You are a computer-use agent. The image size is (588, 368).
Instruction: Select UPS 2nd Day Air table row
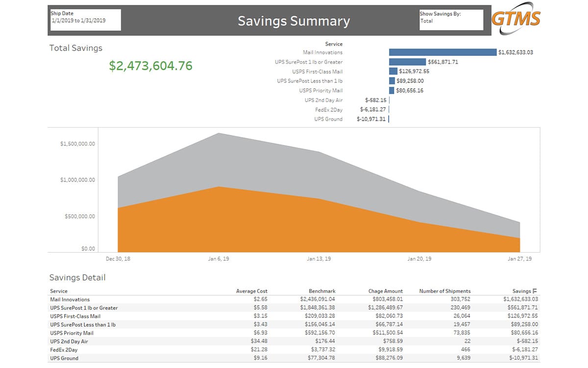click(294, 341)
